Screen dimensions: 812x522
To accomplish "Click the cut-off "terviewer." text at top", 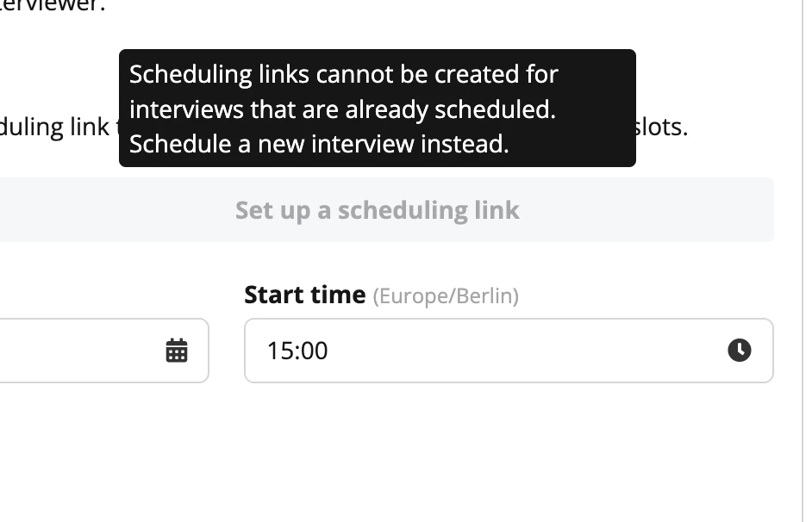I will tap(53, 6).
